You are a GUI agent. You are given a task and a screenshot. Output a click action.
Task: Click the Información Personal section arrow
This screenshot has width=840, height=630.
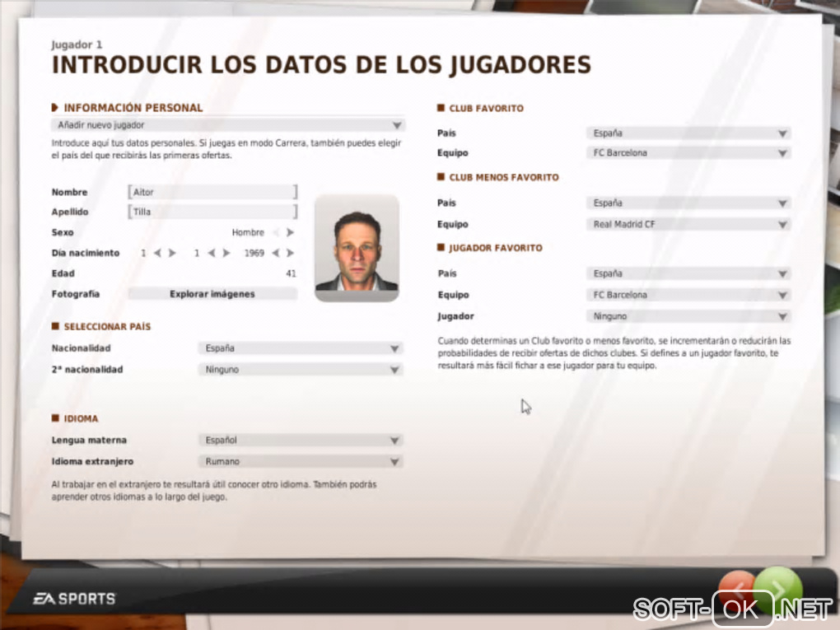pyautogui.click(x=54, y=108)
